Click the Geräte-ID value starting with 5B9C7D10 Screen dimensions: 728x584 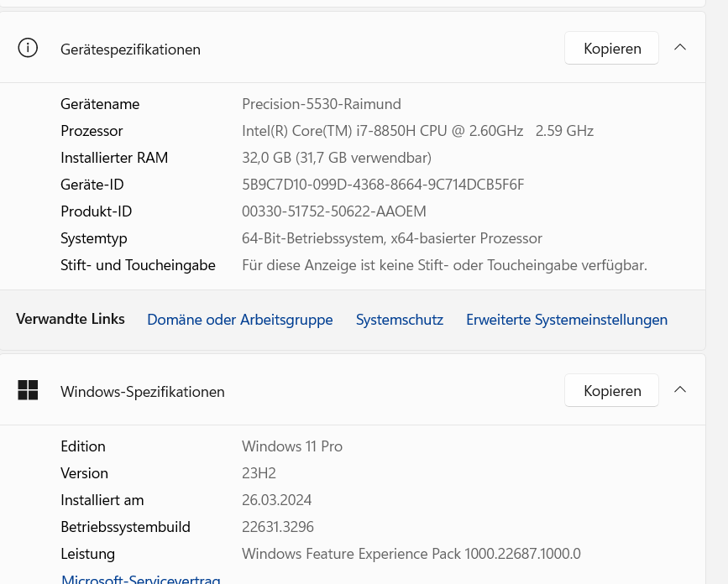pos(383,185)
